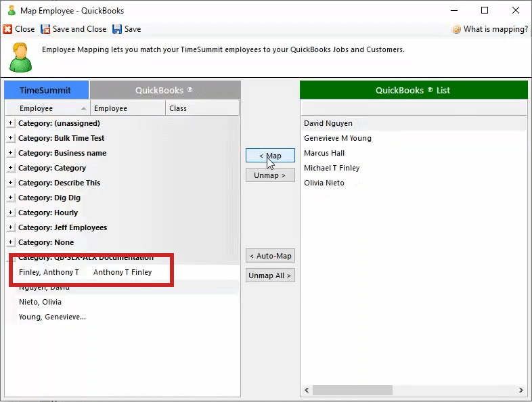Viewport: 532px width, 402px height.
Task: Expand Category: Hourly group
Action: 11,213
